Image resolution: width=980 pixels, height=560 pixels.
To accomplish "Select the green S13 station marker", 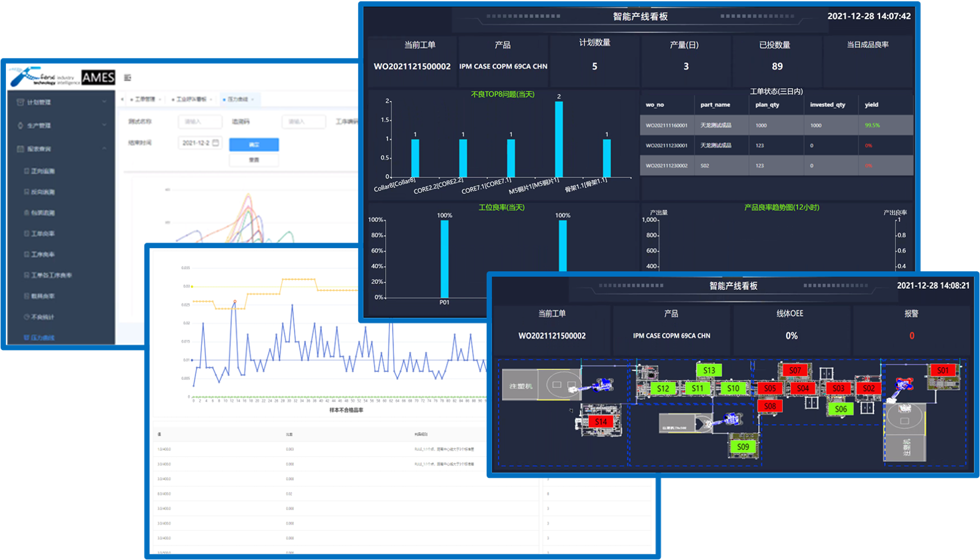I will pyautogui.click(x=709, y=371).
